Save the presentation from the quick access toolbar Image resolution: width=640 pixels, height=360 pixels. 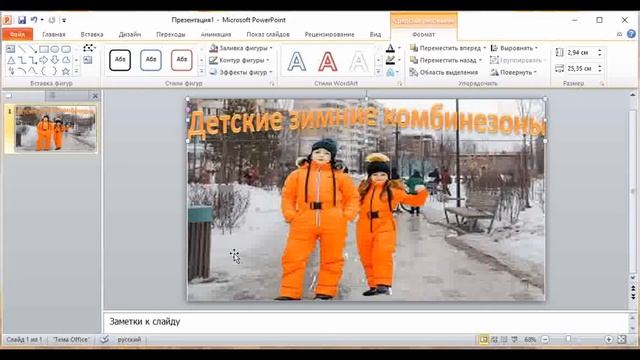(22, 20)
